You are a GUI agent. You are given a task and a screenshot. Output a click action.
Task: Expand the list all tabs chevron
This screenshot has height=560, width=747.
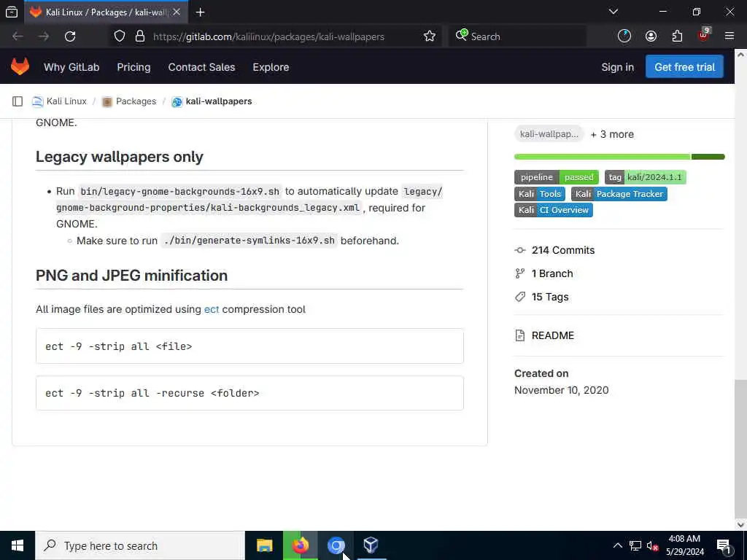[614, 12]
